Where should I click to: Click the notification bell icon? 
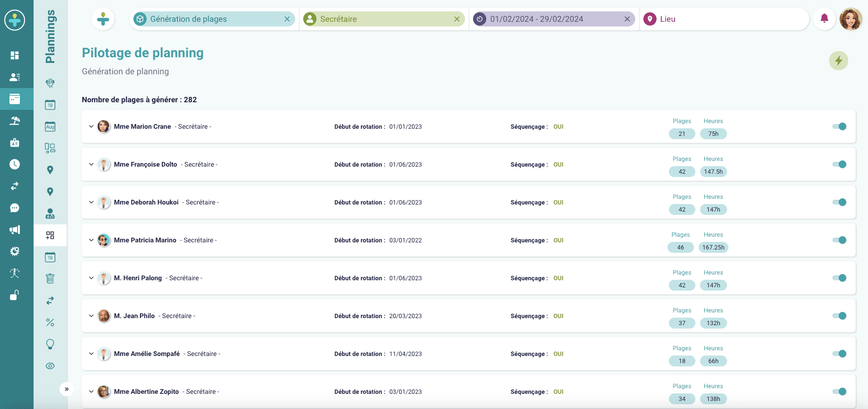point(824,19)
